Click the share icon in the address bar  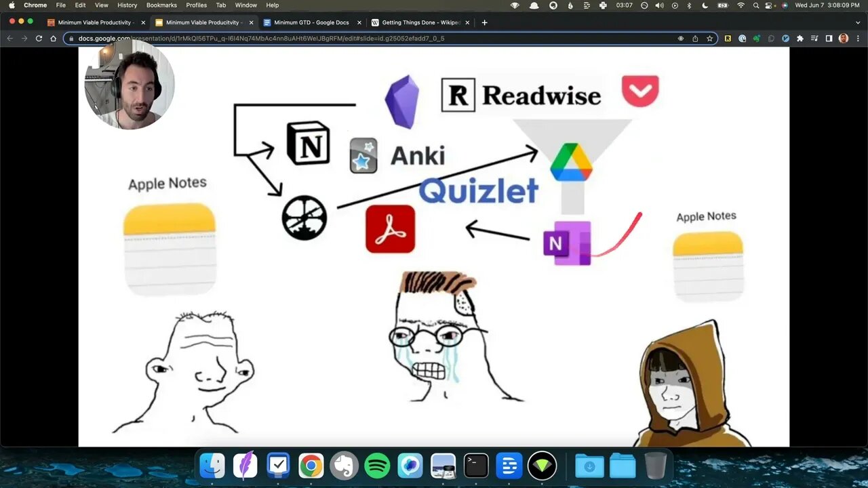[695, 39]
